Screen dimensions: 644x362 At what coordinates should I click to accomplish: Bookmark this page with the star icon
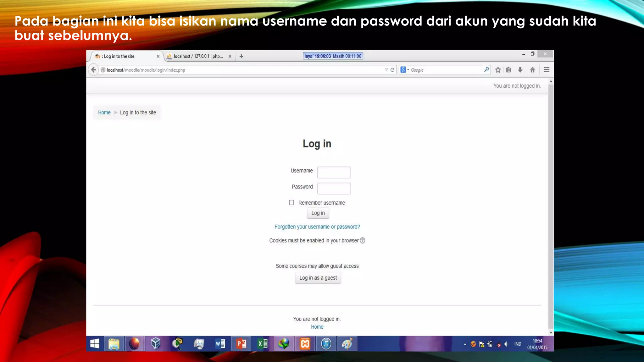(x=498, y=70)
